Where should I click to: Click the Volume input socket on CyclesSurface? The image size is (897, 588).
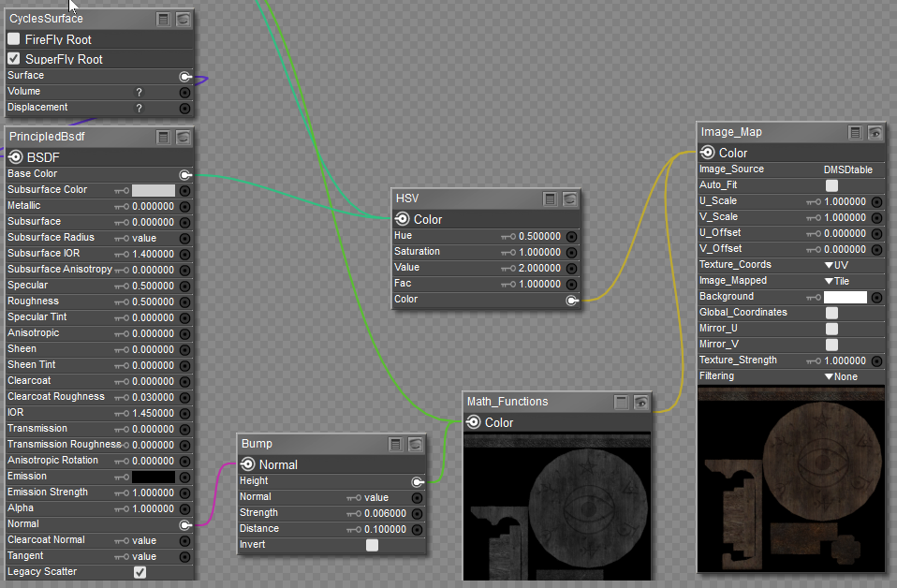pos(184,92)
